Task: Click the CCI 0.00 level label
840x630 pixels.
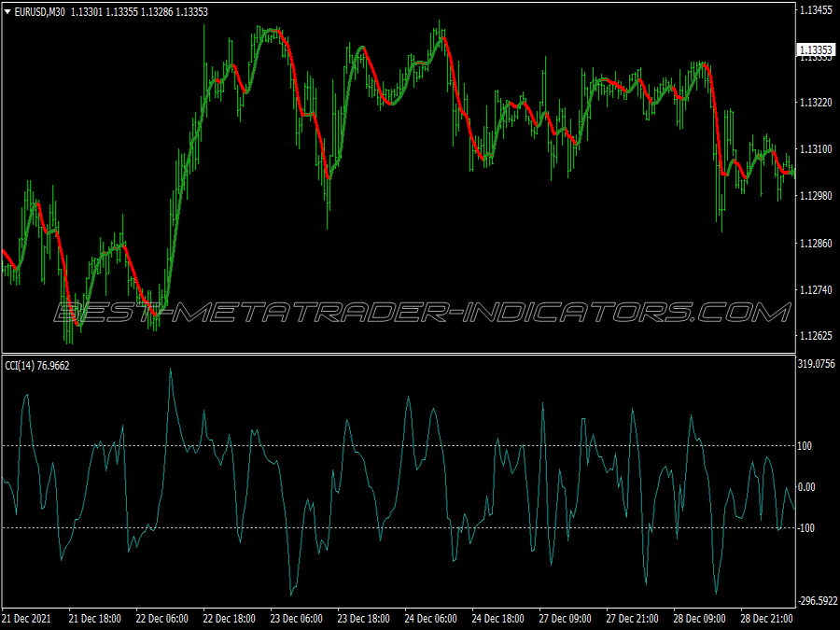Action: [806, 487]
